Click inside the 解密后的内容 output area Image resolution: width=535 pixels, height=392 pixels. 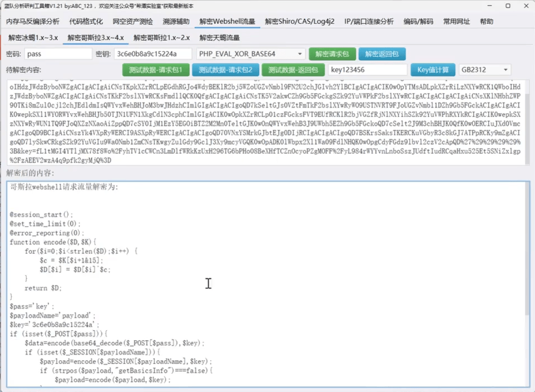[x=266, y=284]
